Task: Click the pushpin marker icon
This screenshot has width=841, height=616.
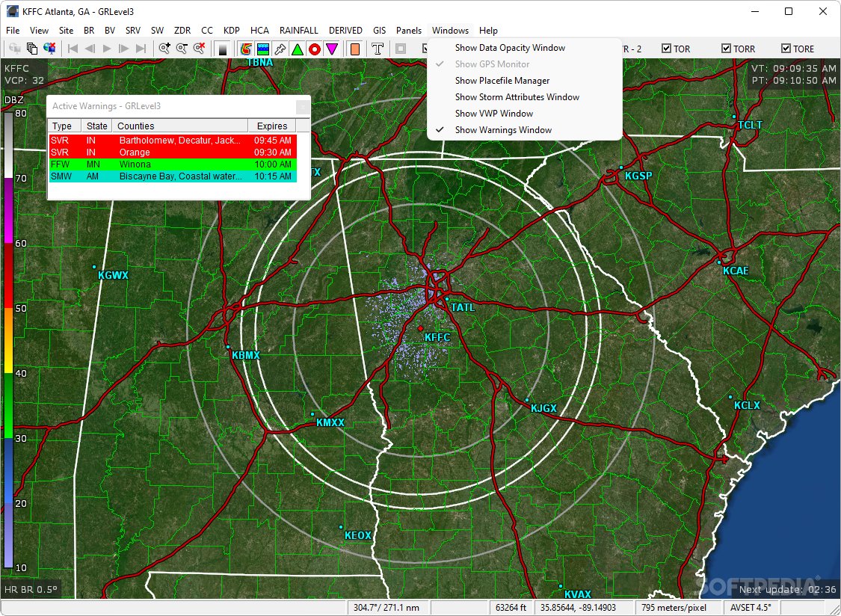Action: point(280,49)
